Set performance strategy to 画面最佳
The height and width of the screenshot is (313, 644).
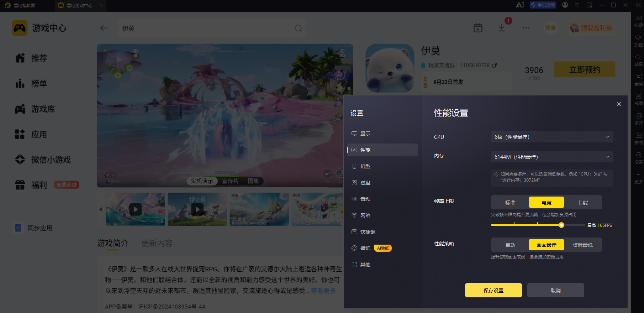point(547,245)
